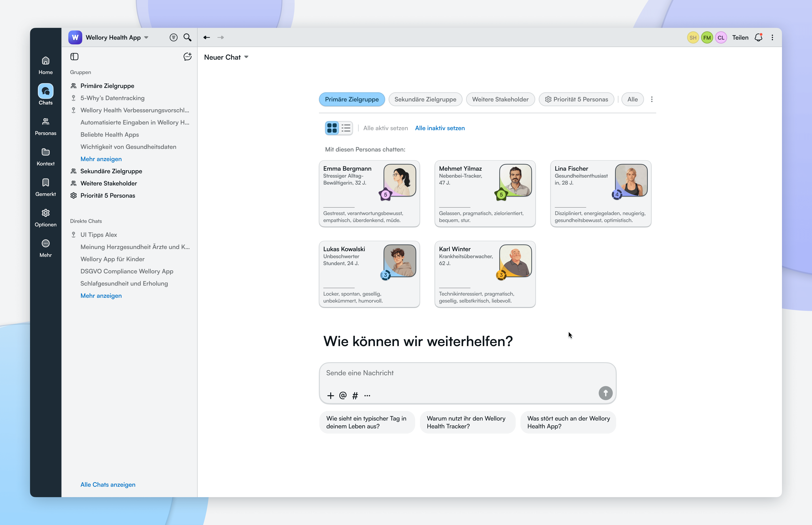Start a new chat with the plus-bubble icon
Viewport: 812px width, 525px height.
pyautogui.click(x=187, y=57)
